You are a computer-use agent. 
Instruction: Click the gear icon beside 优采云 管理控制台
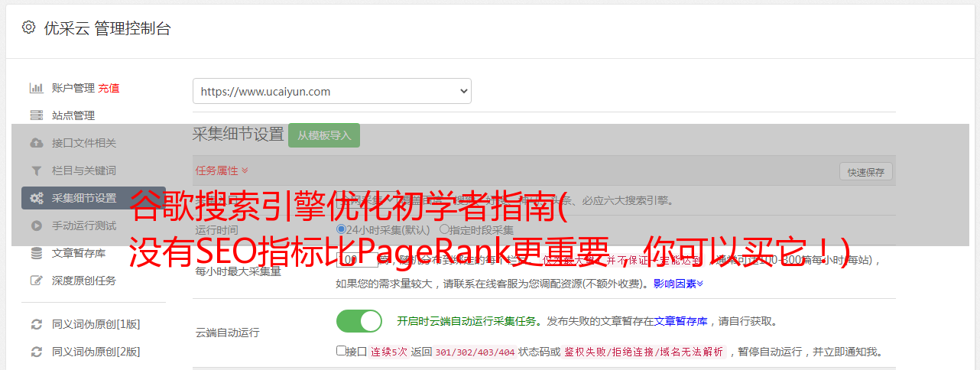[x=28, y=28]
